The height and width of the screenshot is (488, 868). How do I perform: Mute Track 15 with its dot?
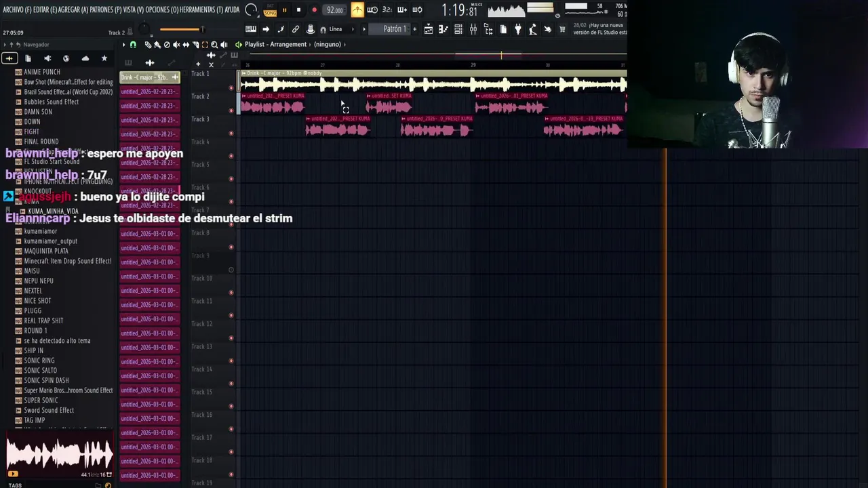[231, 406]
